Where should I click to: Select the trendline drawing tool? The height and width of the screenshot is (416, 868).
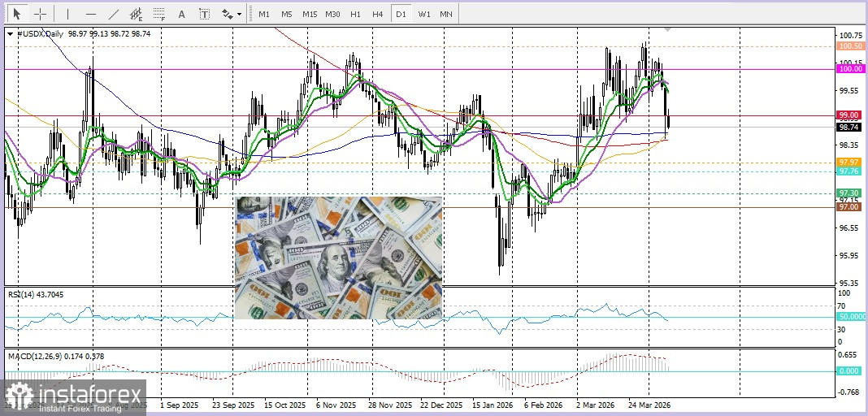click(x=114, y=14)
